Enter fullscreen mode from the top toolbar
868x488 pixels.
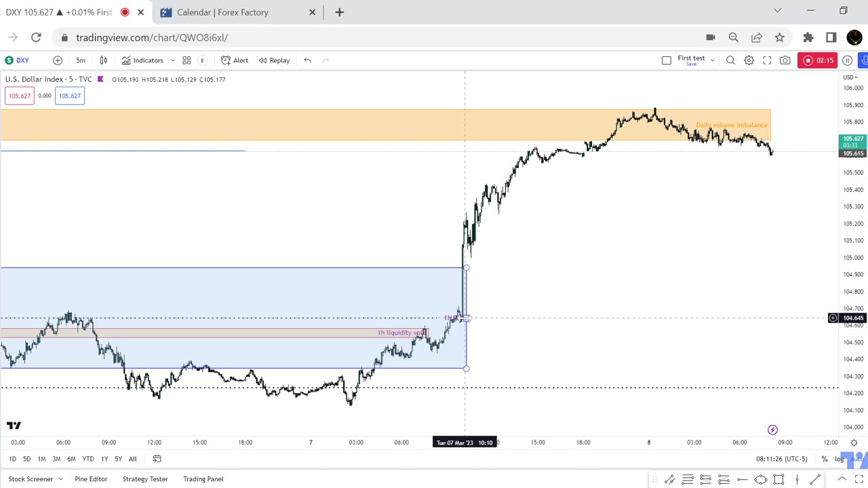coord(767,60)
